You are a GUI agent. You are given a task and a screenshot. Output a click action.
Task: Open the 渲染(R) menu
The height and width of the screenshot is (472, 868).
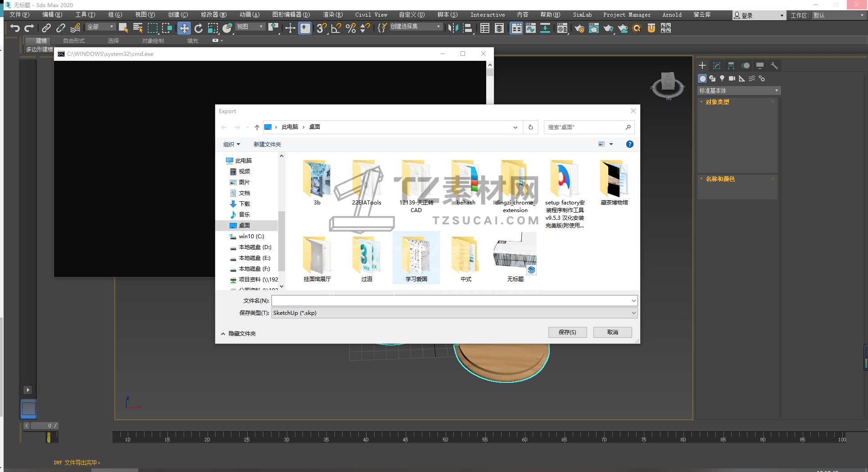(333, 15)
